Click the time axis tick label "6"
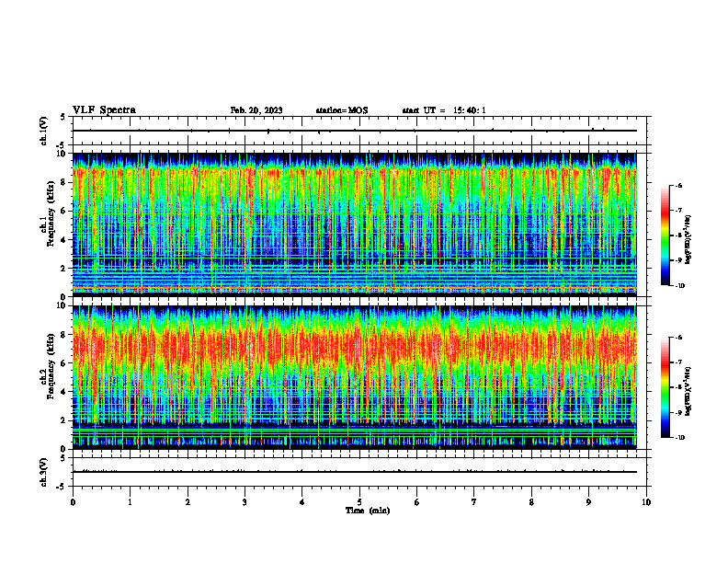The image size is (728, 563). pyautogui.click(x=417, y=502)
